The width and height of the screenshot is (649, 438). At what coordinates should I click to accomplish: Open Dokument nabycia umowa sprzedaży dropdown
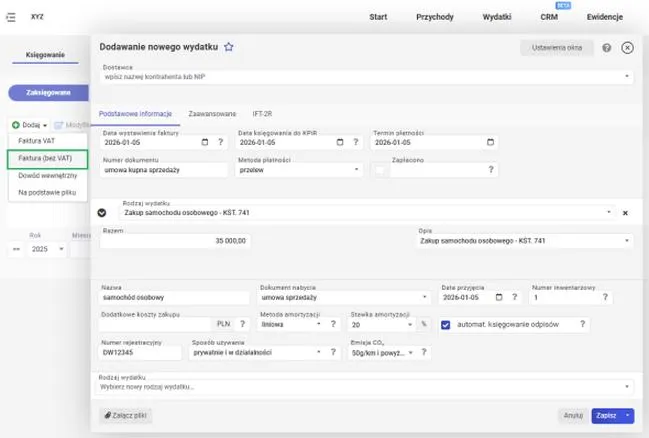pos(424,297)
